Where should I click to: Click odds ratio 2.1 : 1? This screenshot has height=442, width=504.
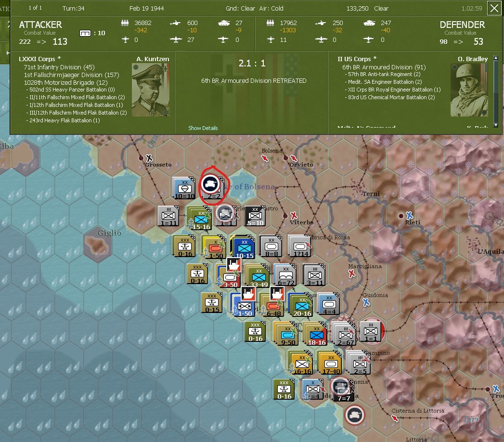click(x=252, y=64)
